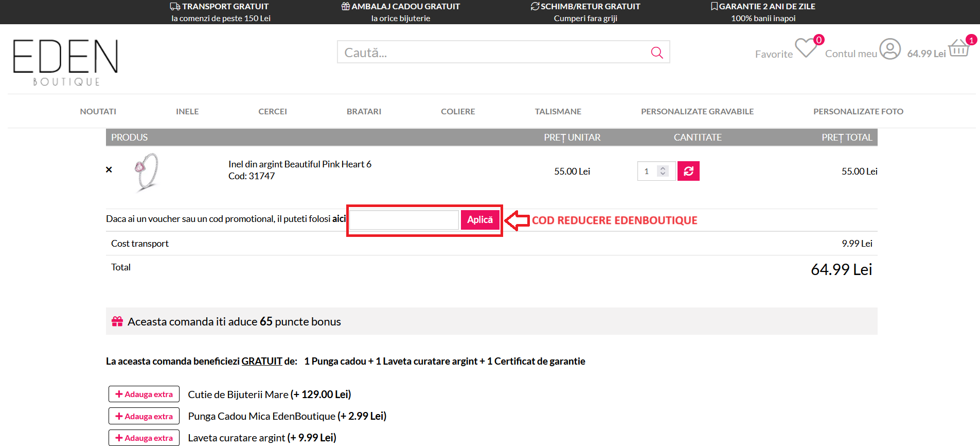Remove the ring from cart with X
Screen dimensions: 980x446
(109, 169)
